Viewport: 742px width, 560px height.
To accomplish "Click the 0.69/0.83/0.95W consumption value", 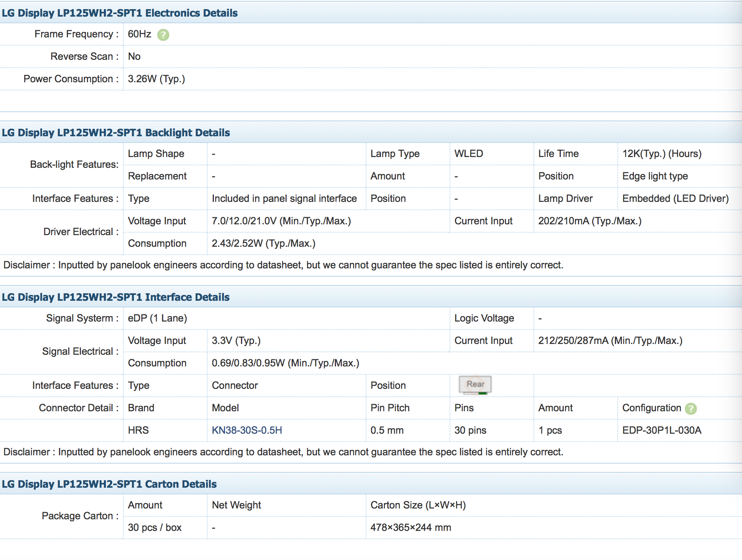I will pyautogui.click(x=285, y=363).
